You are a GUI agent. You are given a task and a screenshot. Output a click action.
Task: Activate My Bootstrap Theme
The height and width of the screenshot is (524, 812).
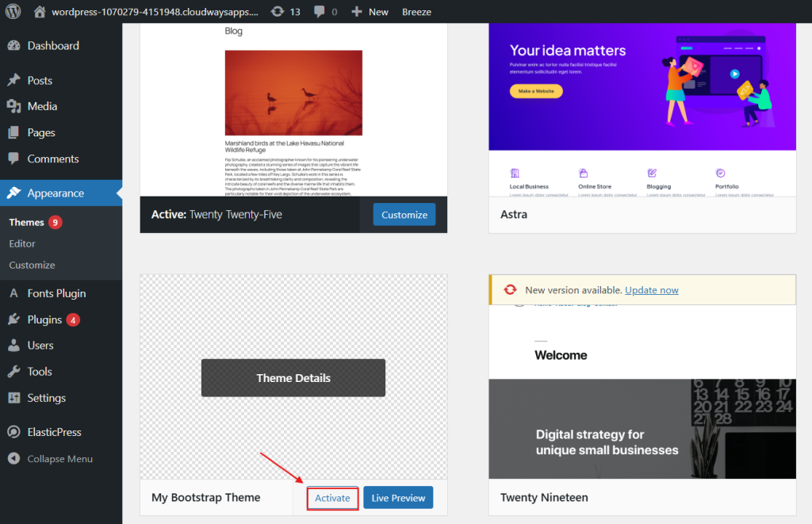[332, 498]
